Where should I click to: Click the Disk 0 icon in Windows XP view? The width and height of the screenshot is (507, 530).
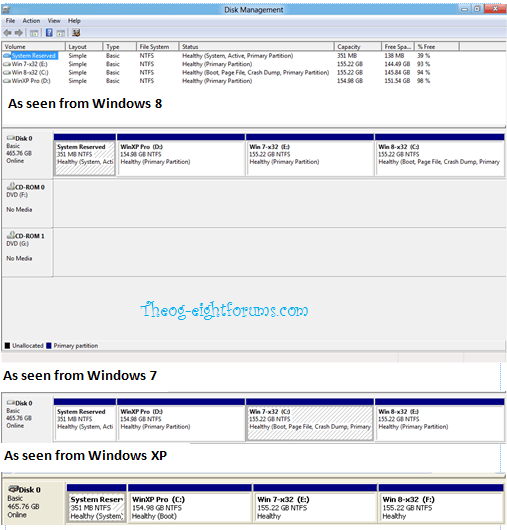(x=13, y=489)
